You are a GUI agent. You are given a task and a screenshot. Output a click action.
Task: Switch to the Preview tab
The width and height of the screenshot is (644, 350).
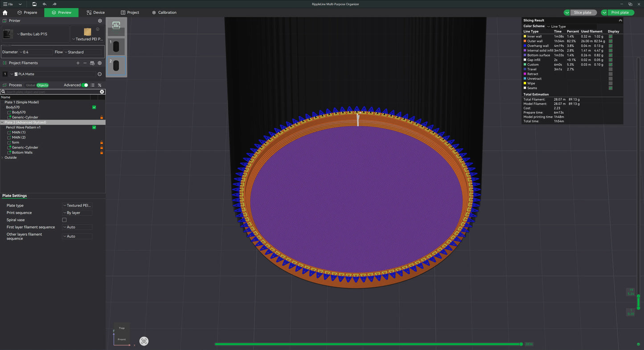(61, 12)
